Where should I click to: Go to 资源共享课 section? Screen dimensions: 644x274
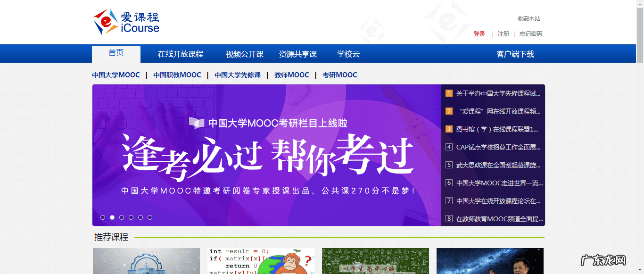point(298,54)
